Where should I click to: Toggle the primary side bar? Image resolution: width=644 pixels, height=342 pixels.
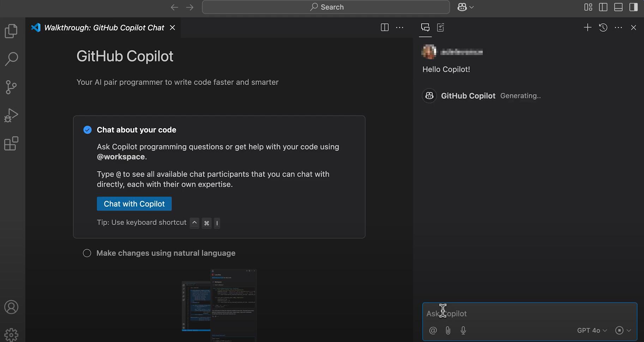click(603, 7)
